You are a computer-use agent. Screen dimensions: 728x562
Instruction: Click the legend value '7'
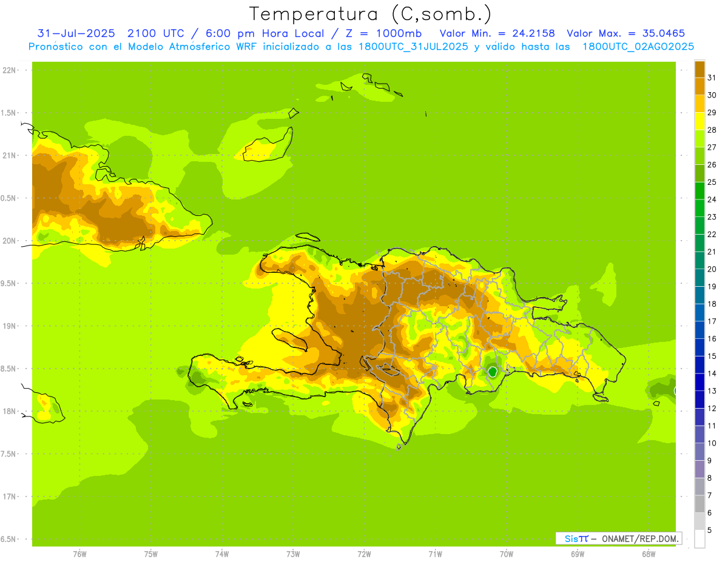point(710,495)
